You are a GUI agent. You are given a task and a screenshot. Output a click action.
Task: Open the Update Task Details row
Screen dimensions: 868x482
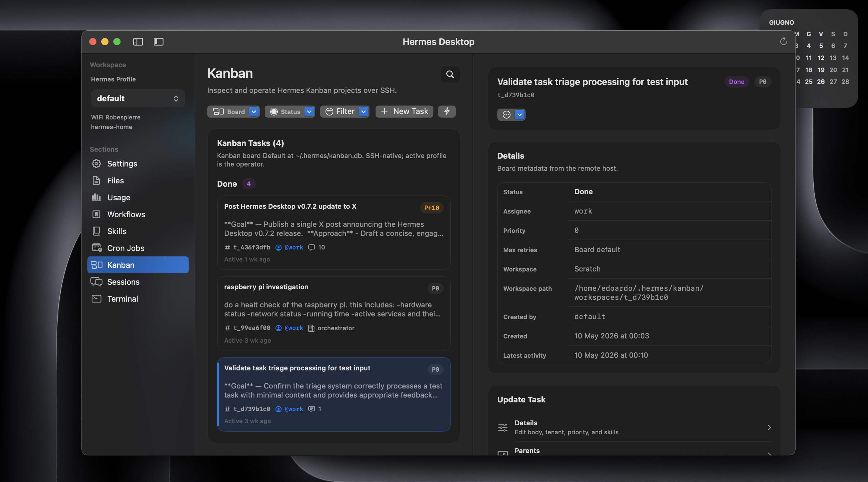[634, 427]
